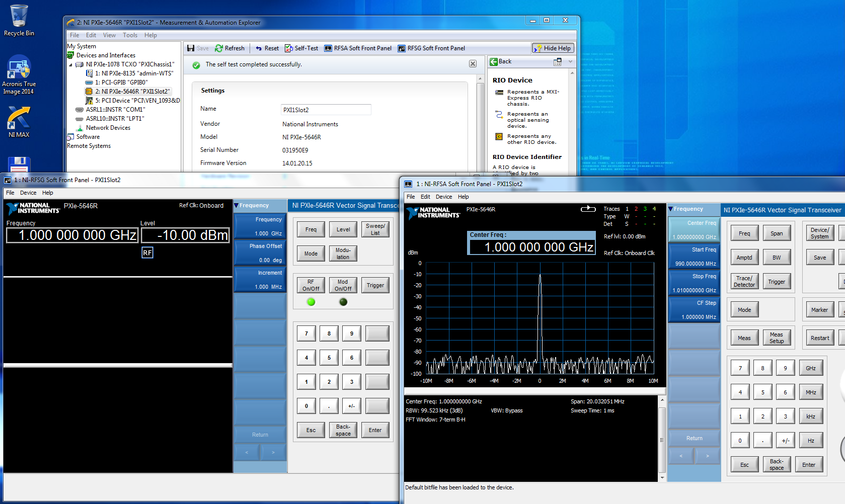Click the RFSA Center Freq value display
Viewport: 845px width, 504px height.
tap(531, 247)
